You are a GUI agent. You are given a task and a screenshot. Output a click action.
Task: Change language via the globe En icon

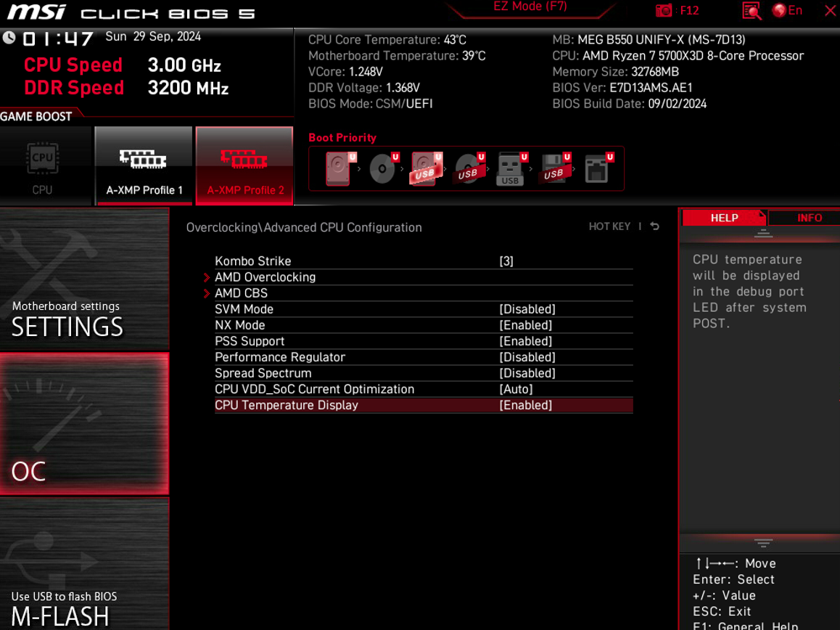click(787, 10)
